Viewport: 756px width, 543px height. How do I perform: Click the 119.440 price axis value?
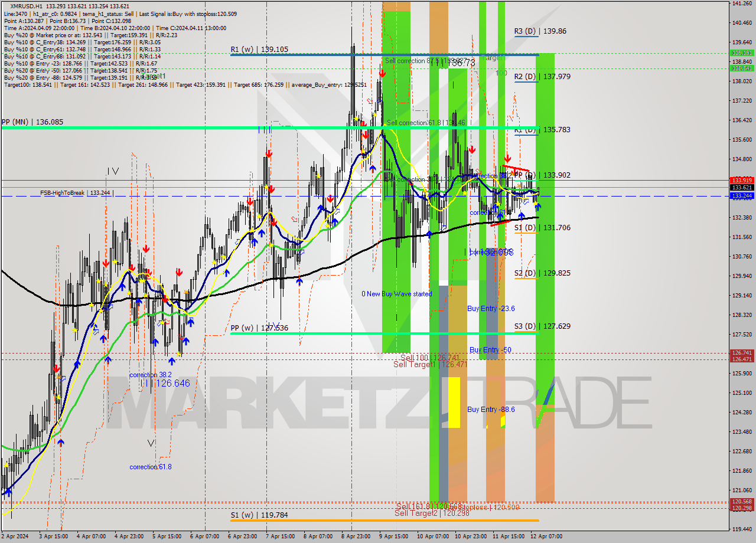click(x=742, y=529)
